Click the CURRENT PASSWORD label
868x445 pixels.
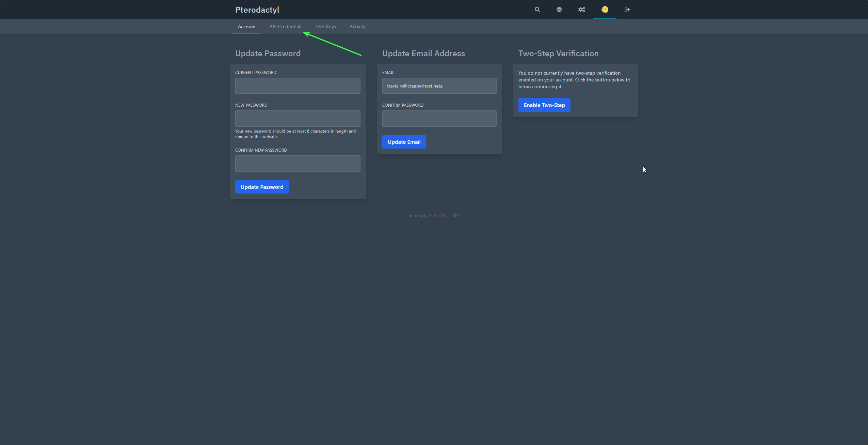[x=256, y=73]
